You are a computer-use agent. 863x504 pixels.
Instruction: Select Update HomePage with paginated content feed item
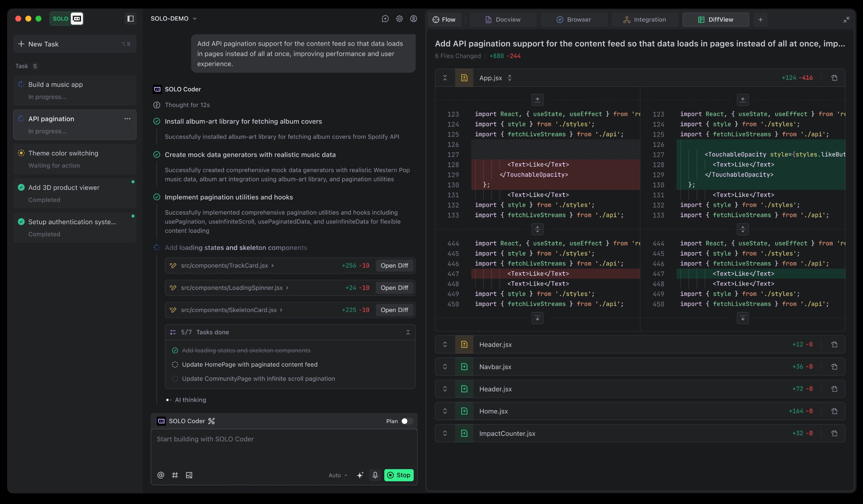tap(250, 365)
